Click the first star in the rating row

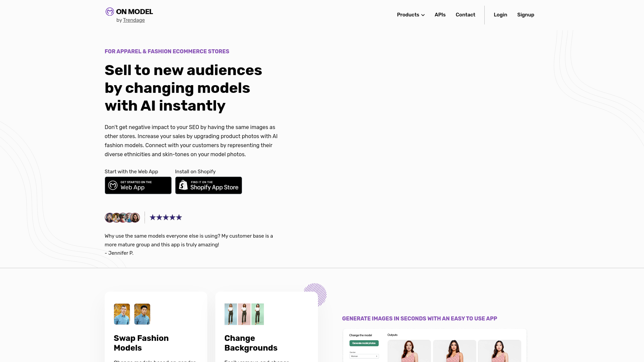click(152, 217)
